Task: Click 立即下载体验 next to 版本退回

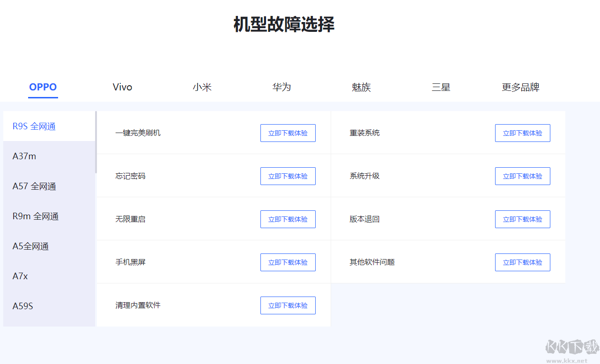Action: coord(523,219)
